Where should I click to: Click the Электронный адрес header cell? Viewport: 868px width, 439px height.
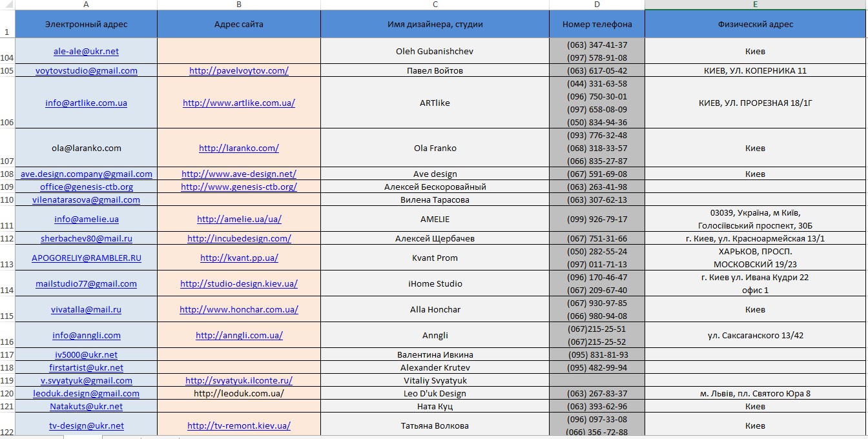86,25
